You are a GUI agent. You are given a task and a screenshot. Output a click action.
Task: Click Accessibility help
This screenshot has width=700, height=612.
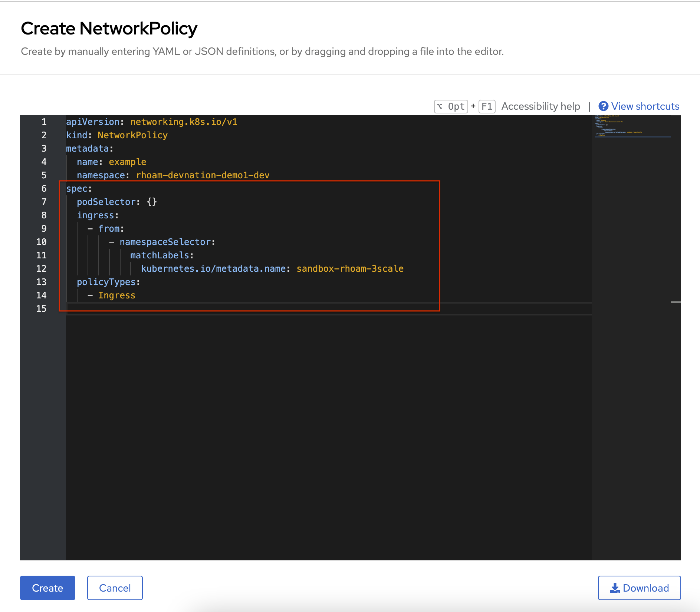tap(541, 106)
